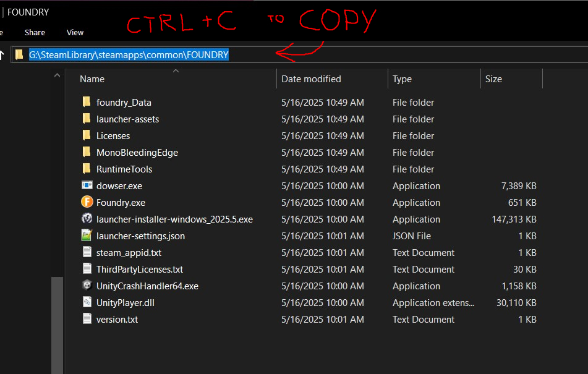Viewport: 588px width, 374px height.
Task: Click the ThirdPartyLicenses.txt document icon
Action: pyautogui.click(x=87, y=269)
